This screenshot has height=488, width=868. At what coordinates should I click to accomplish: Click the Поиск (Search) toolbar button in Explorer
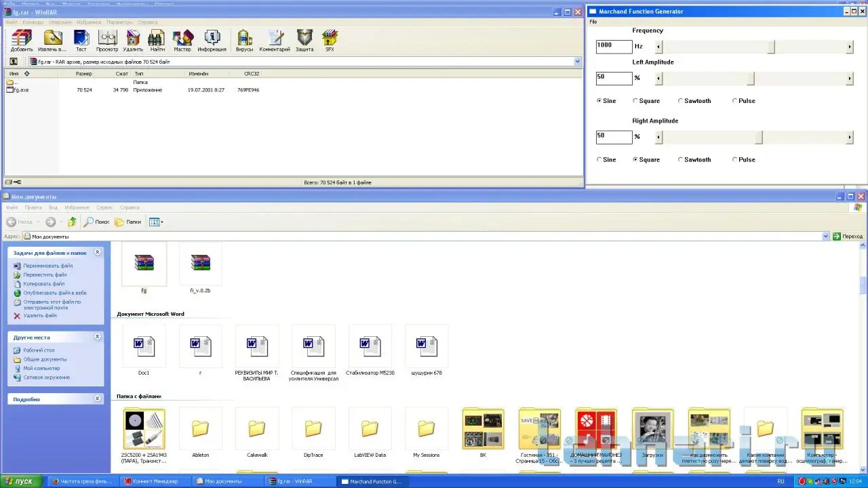[96, 222]
